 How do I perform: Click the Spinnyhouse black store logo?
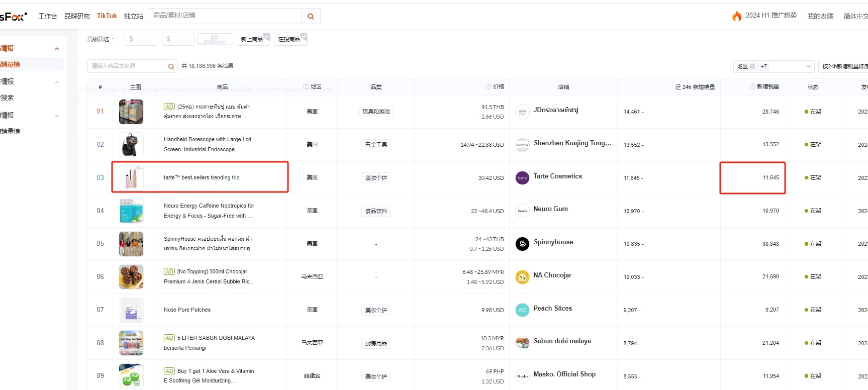pos(522,244)
